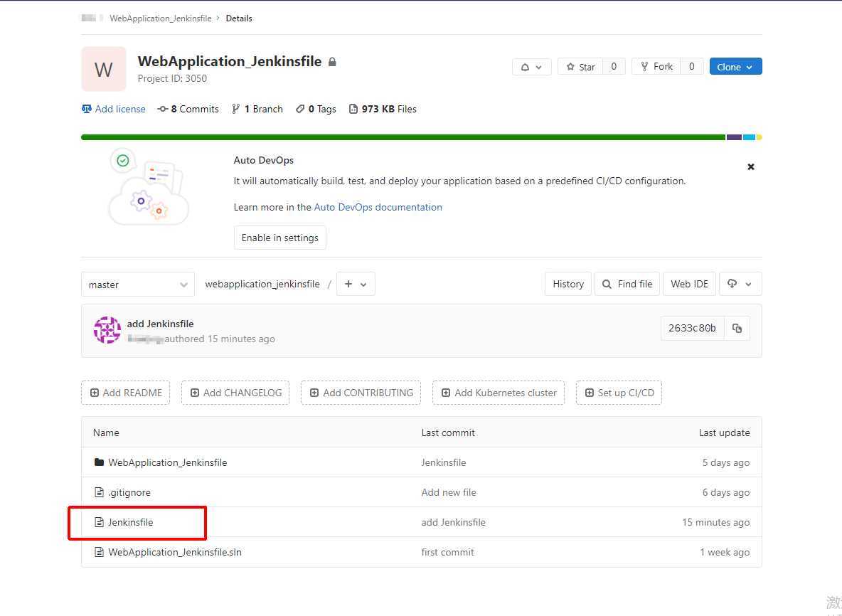This screenshot has width=842, height=616.
Task: Click the 'Name' column header
Action: 106,432
